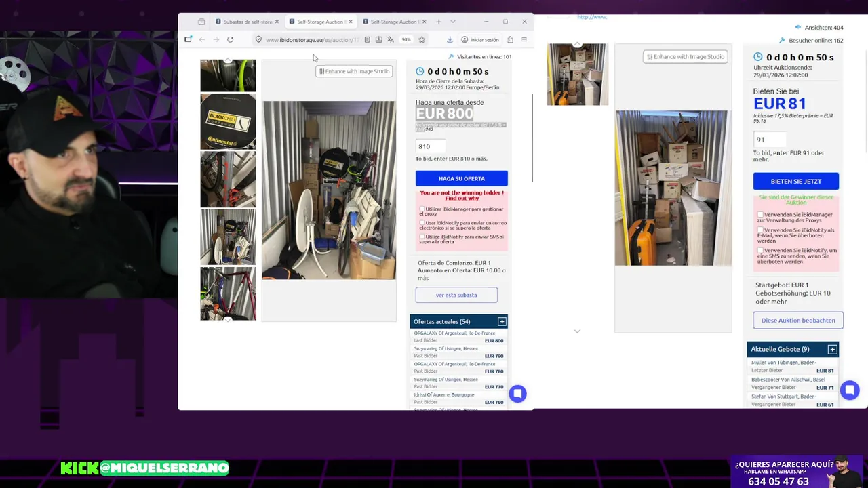
Task: Click thumbnails down chevron in right window
Action: tap(577, 331)
